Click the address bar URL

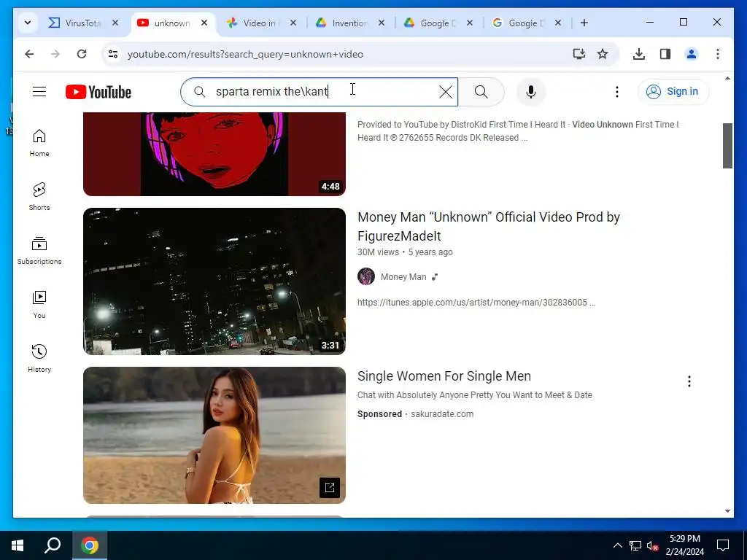(245, 54)
